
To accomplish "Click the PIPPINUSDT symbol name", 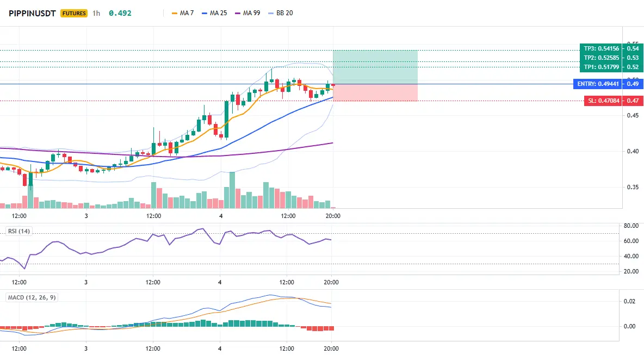I will pyautogui.click(x=32, y=13).
